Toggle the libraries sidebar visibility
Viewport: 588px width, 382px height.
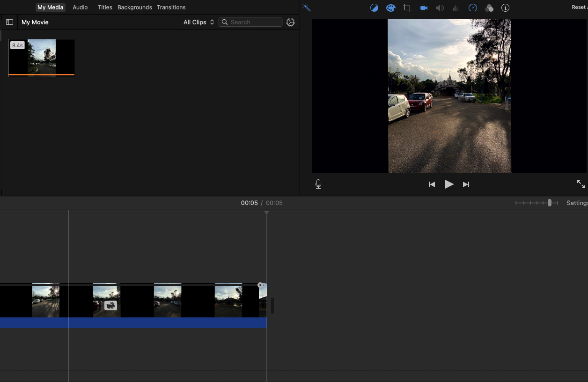click(x=9, y=22)
